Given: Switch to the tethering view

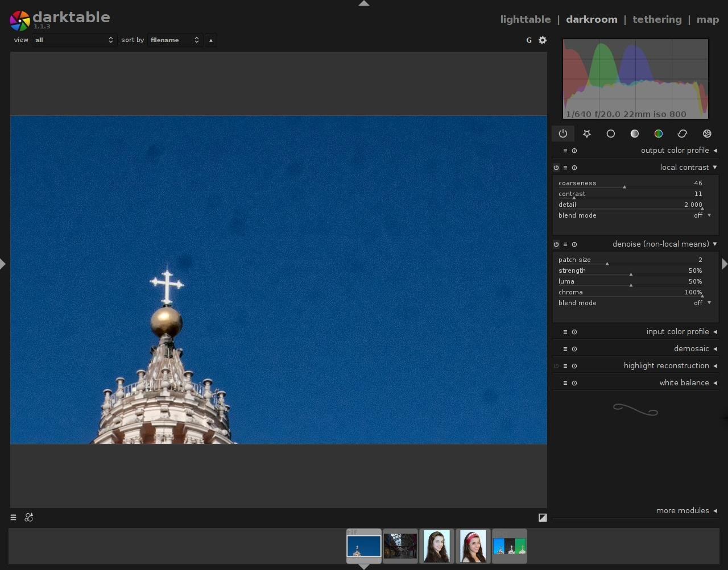Looking at the screenshot, I should (657, 19).
